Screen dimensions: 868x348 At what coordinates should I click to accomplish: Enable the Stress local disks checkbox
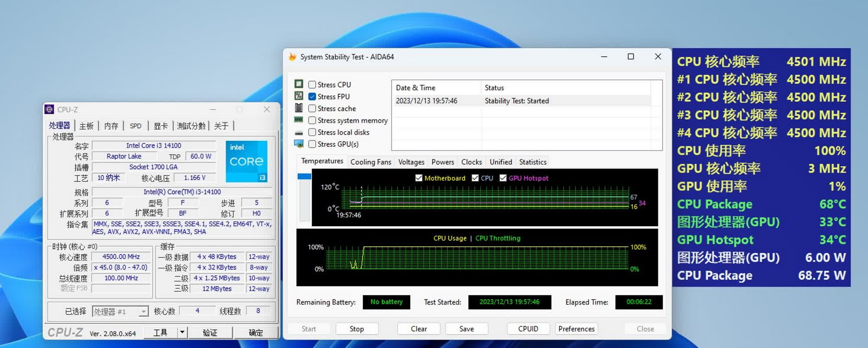(312, 132)
